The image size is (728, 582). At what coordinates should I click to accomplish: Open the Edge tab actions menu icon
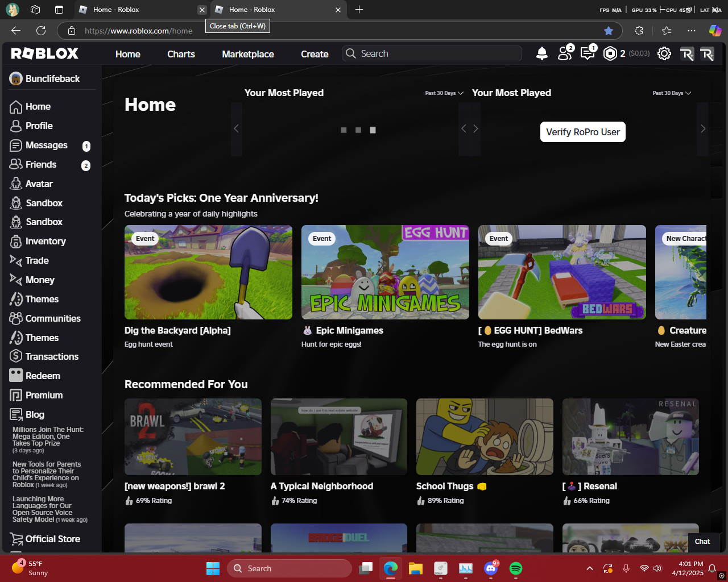click(x=59, y=10)
